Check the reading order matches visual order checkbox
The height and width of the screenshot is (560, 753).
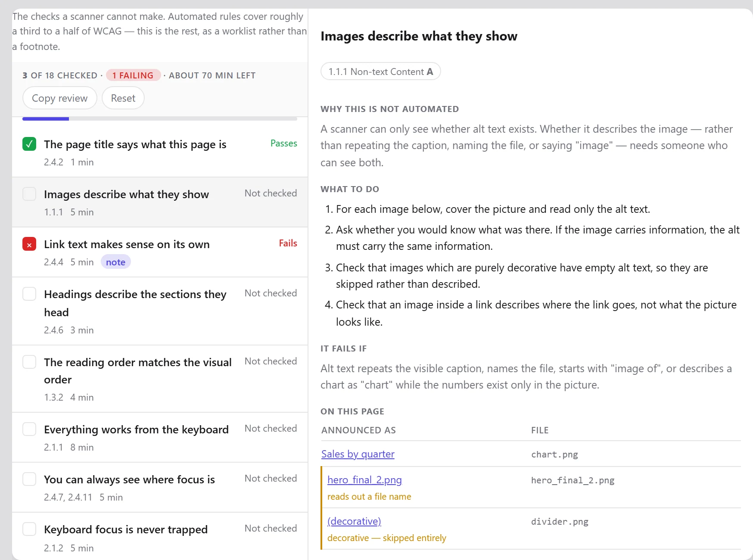point(29,362)
